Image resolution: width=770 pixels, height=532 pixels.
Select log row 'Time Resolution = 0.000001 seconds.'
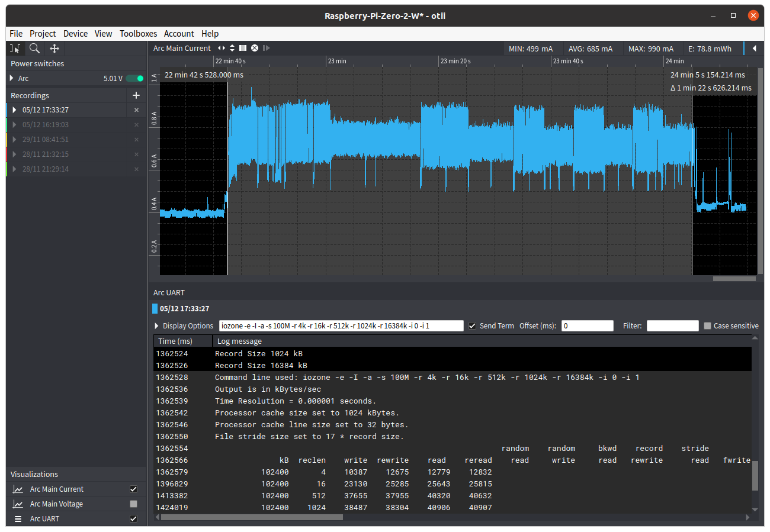pyautogui.click(x=453, y=401)
